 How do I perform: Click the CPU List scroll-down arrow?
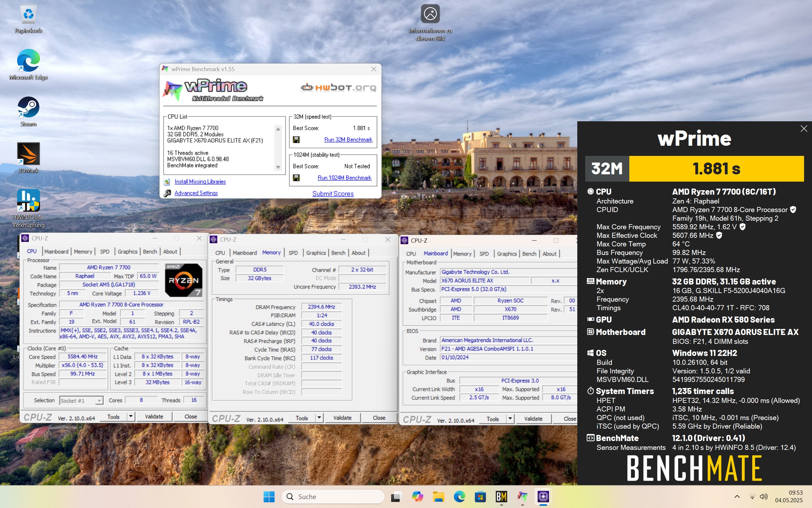tap(278, 167)
